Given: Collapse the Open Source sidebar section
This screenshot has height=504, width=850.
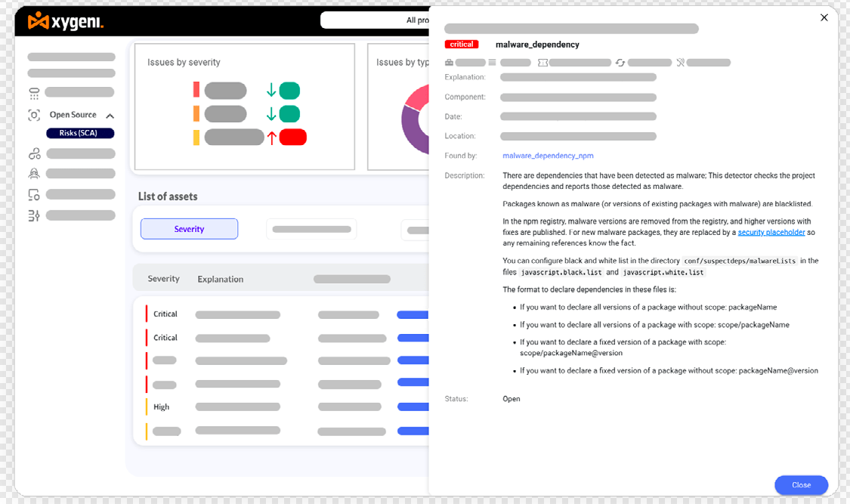Looking at the screenshot, I should click(x=110, y=116).
